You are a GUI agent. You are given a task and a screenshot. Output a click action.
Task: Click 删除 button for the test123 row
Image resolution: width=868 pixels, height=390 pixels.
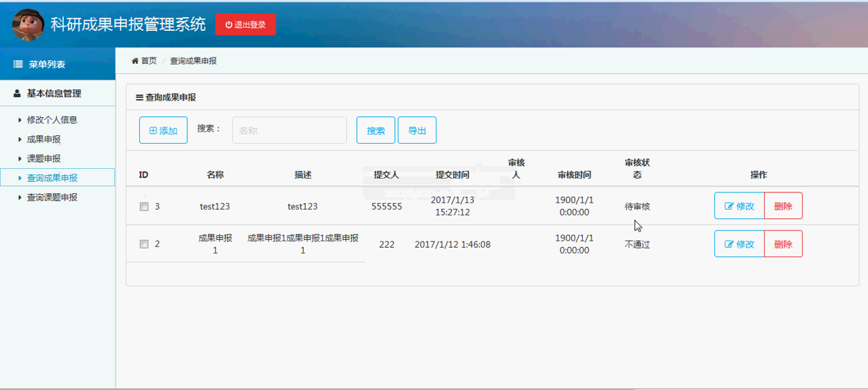click(x=783, y=206)
